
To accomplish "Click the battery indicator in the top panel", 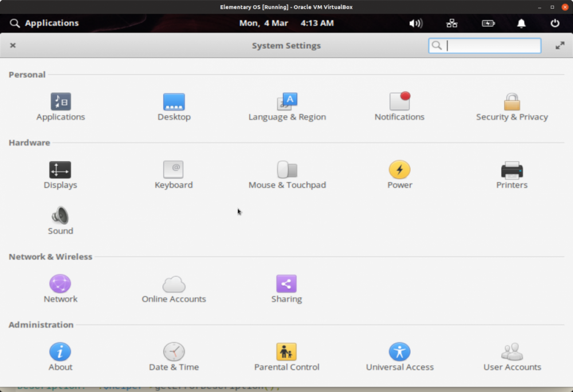I will [x=488, y=23].
